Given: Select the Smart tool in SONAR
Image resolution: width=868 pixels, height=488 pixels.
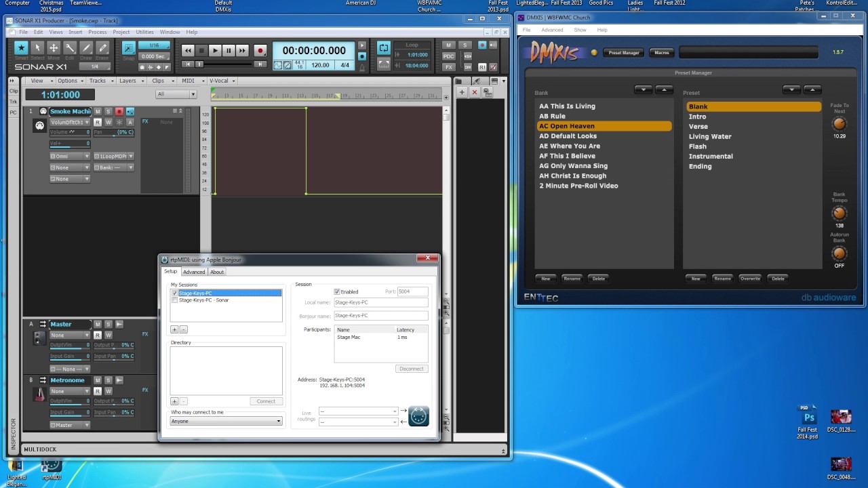Looking at the screenshot, I should coord(21,47).
